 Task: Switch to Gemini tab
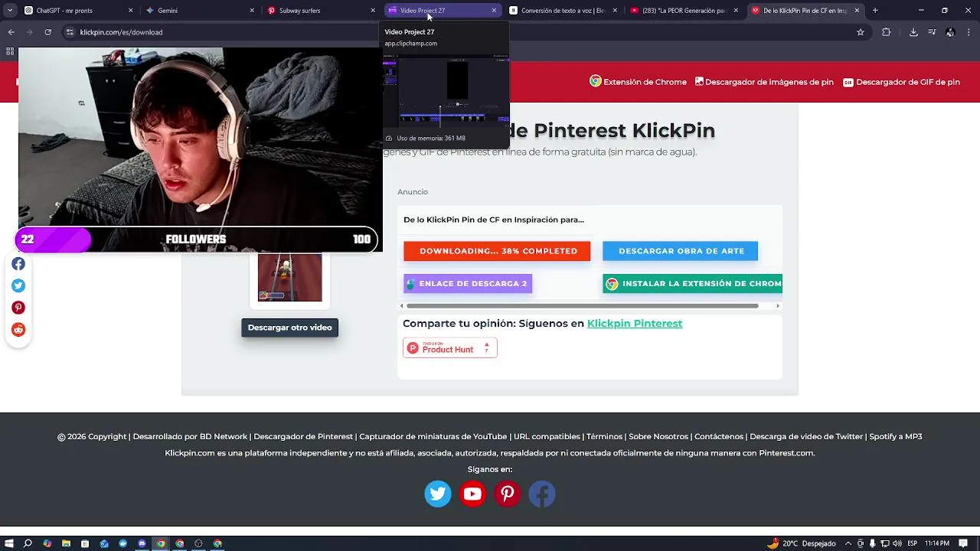(x=199, y=11)
